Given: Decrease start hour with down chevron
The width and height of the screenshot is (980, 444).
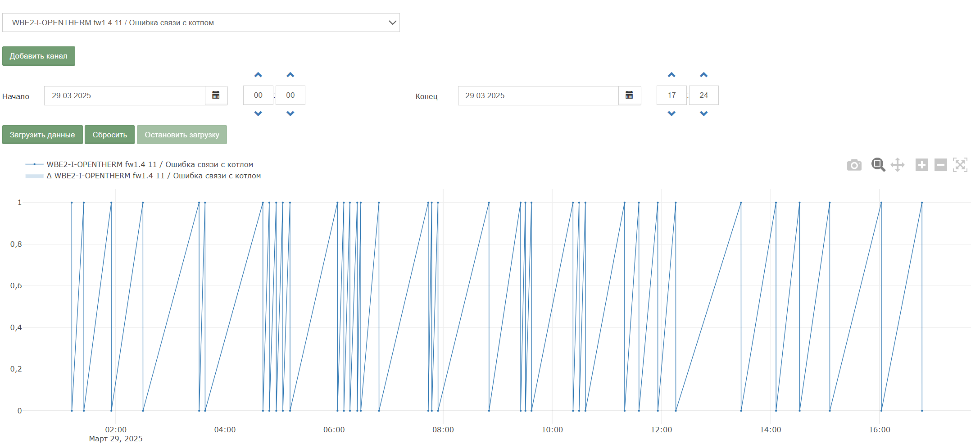Looking at the screenshot, I should [x=258, y=113].
